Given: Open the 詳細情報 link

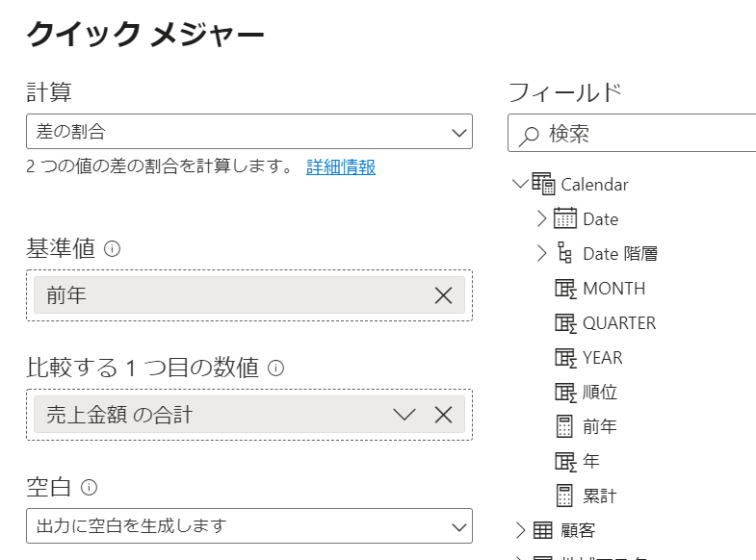Looking at the screenshot, I should (341, 166).
